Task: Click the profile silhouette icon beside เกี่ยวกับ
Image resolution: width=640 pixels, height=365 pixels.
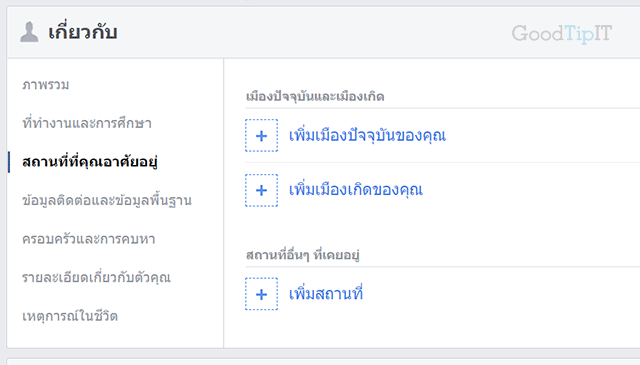Action: click(29, 32)
